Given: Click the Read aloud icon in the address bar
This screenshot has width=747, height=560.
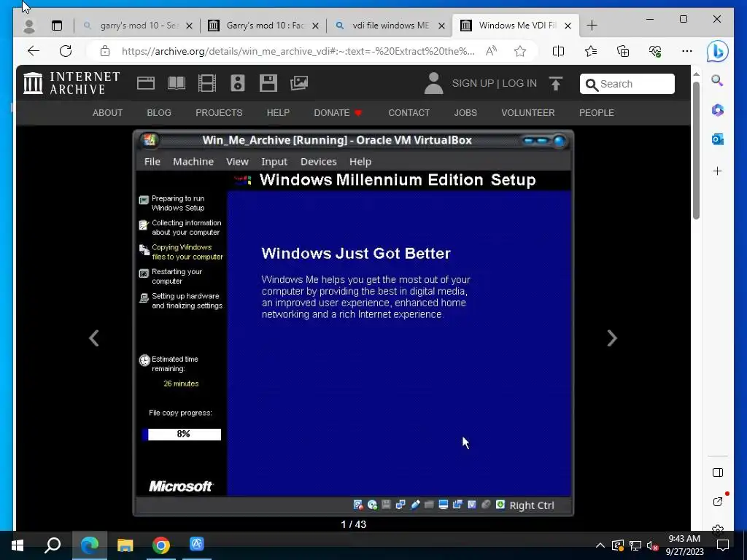Looking at the screenshot, I should pos(491,51).
